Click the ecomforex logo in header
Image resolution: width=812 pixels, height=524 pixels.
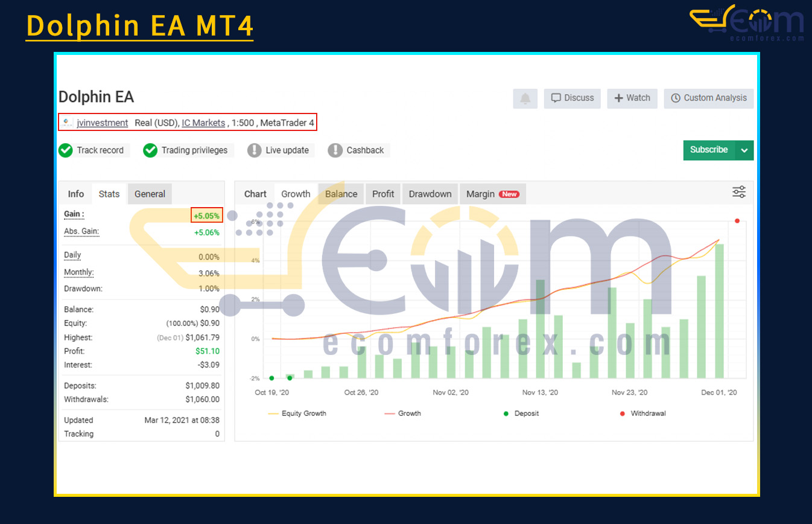click(x=747, y=23)
